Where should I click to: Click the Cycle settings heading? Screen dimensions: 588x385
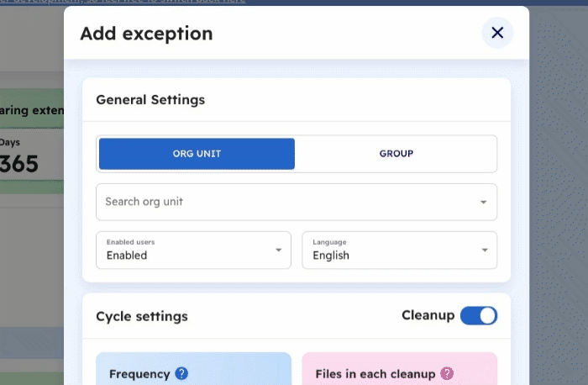[142, 316]
